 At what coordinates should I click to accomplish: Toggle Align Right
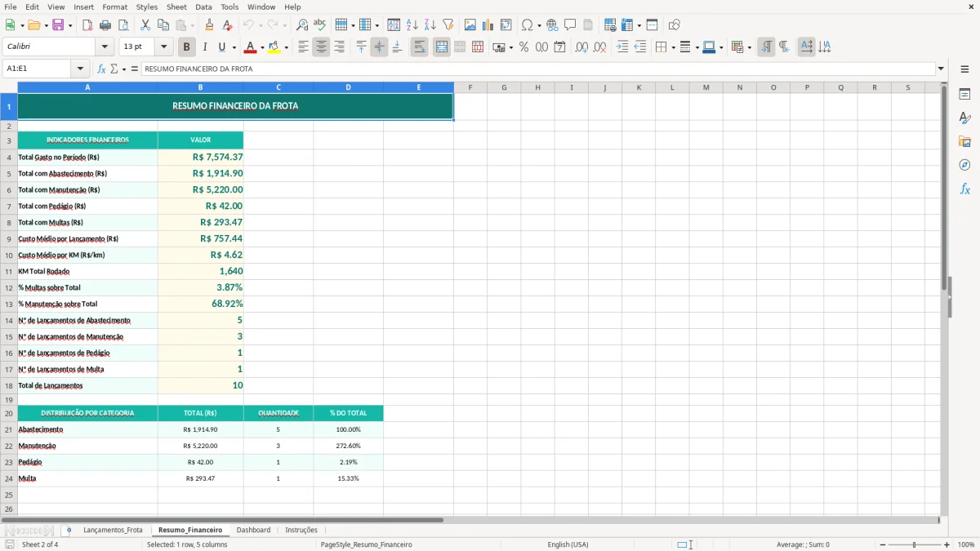pyautogui.click(x=339, y=47)
